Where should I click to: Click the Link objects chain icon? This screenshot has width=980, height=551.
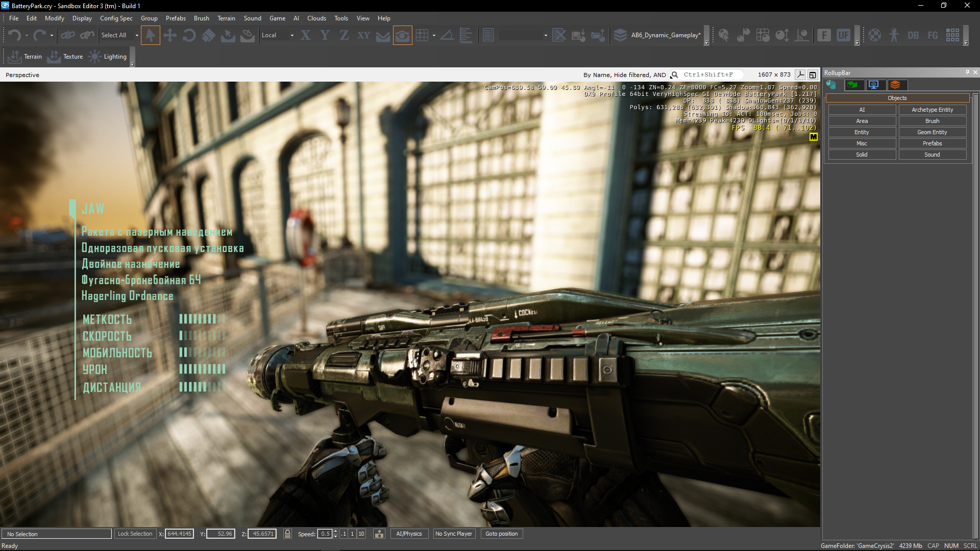click(67, 35)
